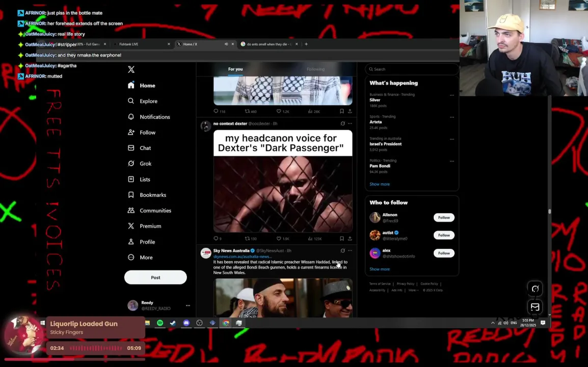Share the no context dexter post
588x367 pixels.
coord(350,239)
